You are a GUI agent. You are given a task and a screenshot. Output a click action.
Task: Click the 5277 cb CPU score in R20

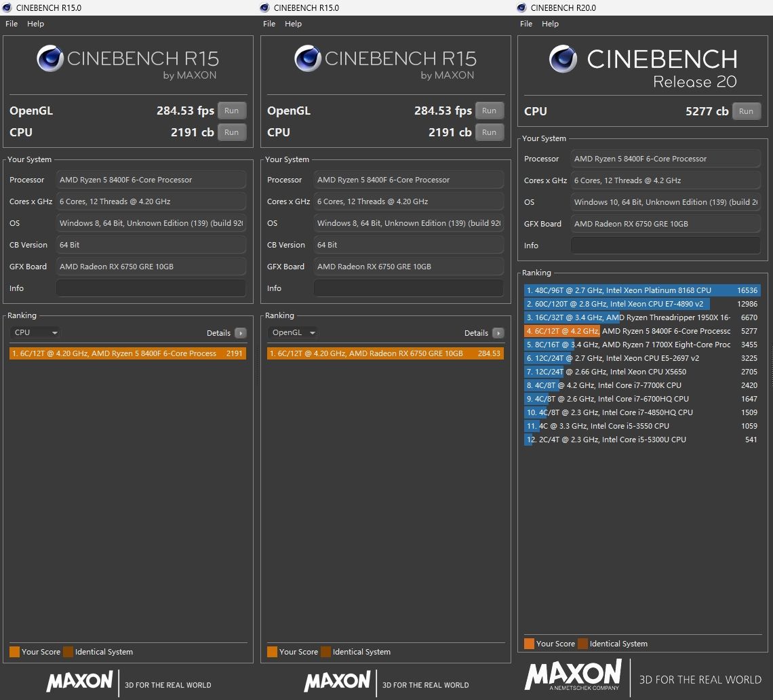point(707,111)
